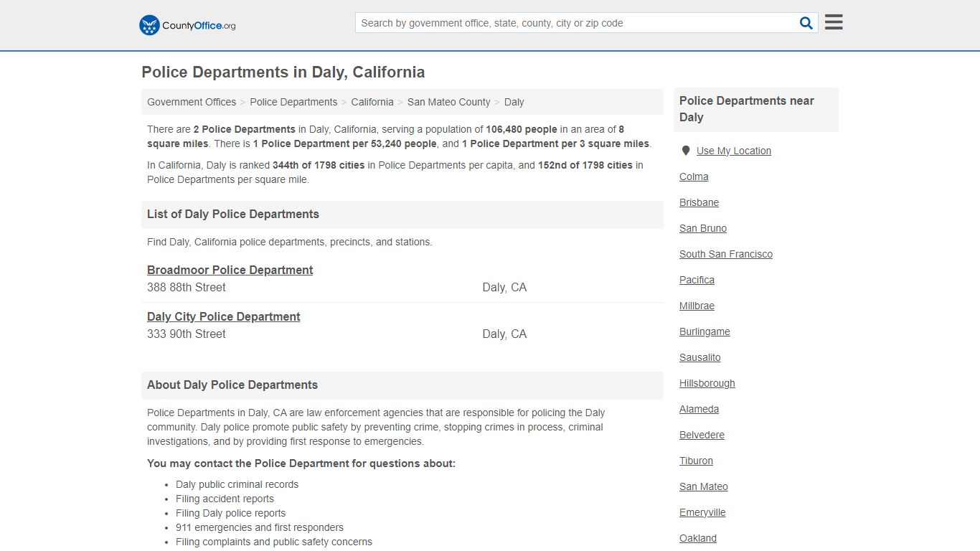Screen dimensions: 980x551
Task: Go to Police Departments breadcrumb
Action: coord(293,102)
